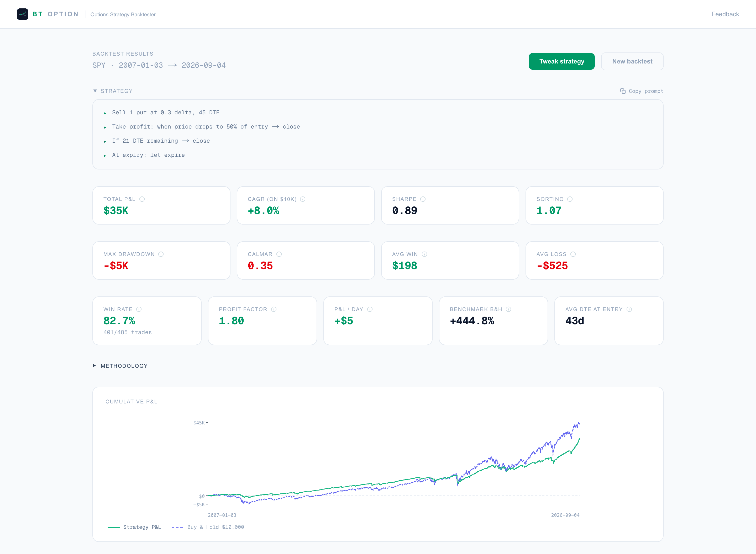Expand the Methodology section
756x554 pixels.
pyautogui.click(x=120, y=366)
